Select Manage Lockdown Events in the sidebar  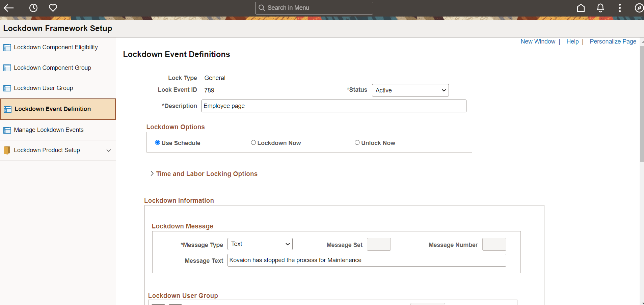click(48, 130)
